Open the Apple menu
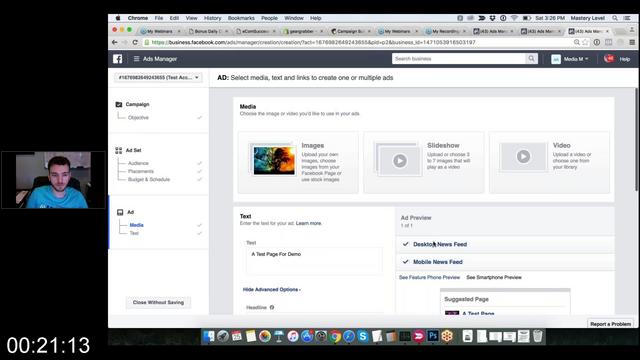Screen dimensions: 640x360 (x=118, y=18)
